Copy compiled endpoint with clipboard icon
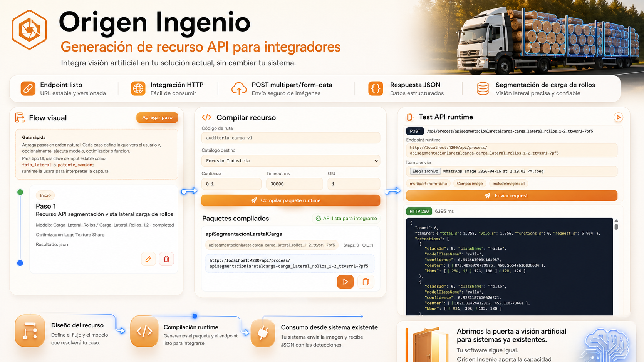644x362 pixels. [366, 282]
